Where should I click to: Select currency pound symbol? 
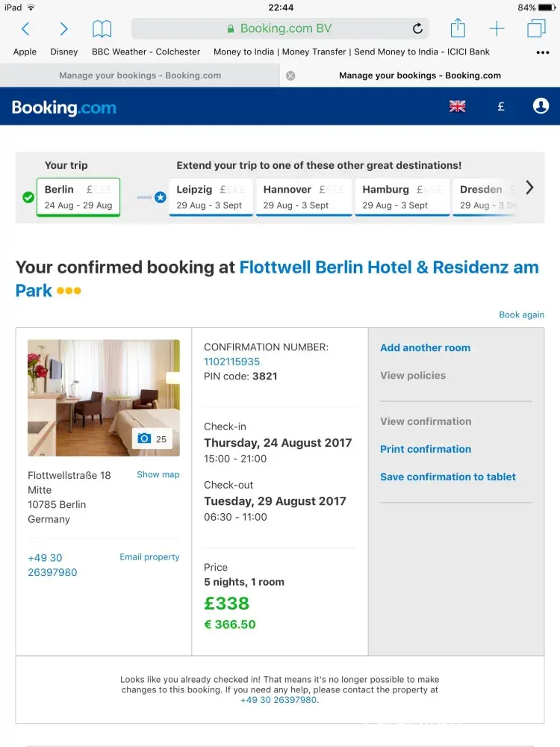pyautogui.click(x=501, y=106)
